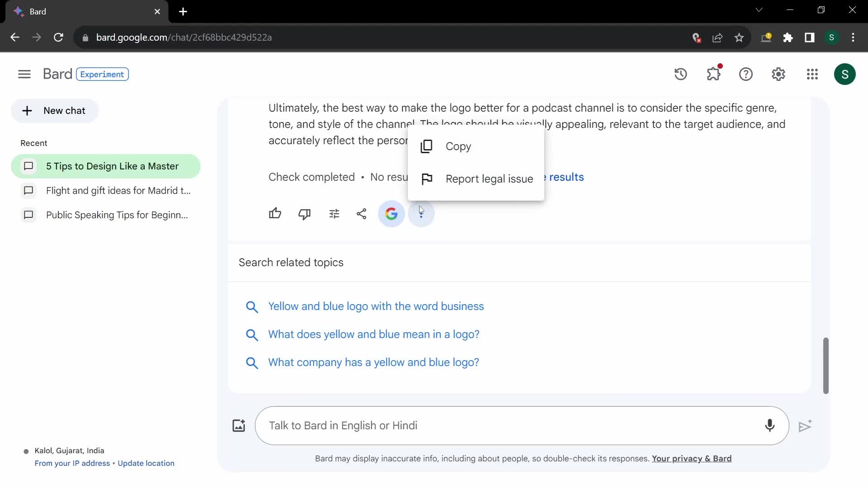Open 5 Tips to Design Like a Master chat
Screen dimensions: 868x488
[113, 167]
